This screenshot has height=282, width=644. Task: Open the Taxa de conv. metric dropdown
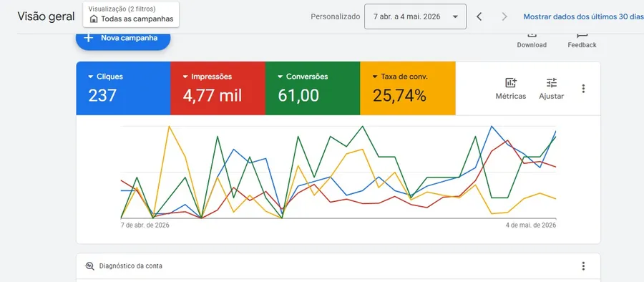[x=399, y=77]
